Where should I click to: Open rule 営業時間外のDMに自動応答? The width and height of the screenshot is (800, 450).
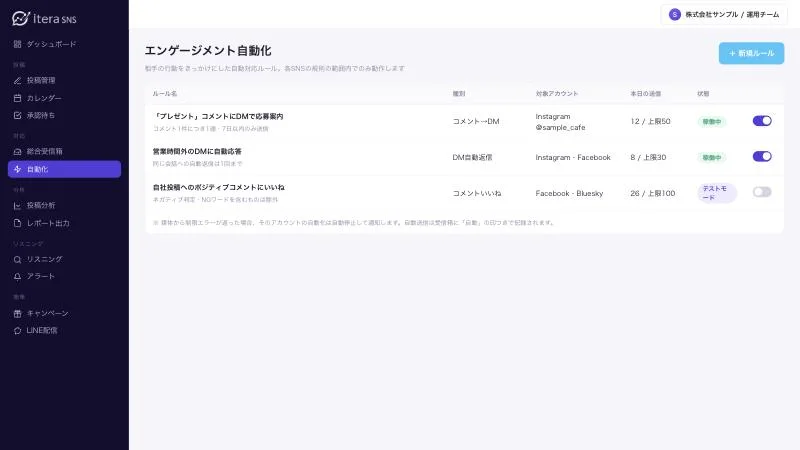coord(197,152)
